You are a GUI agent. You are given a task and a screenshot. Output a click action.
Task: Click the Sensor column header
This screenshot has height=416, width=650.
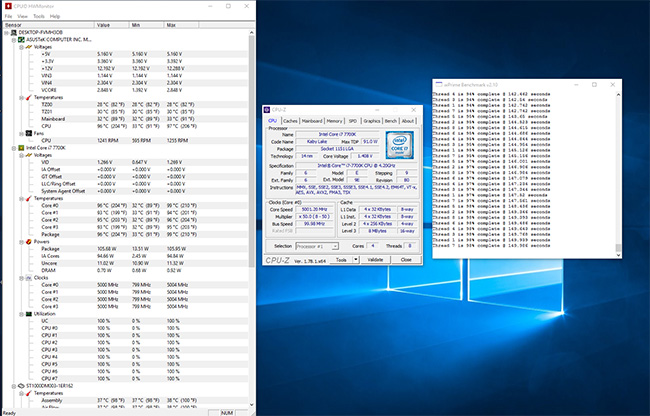tap(49, 25)
